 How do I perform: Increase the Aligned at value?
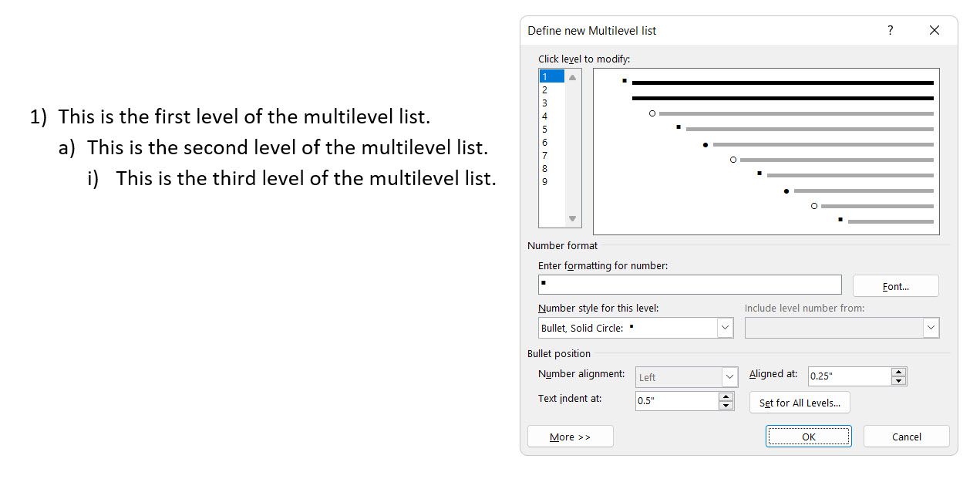click(898, 372)
